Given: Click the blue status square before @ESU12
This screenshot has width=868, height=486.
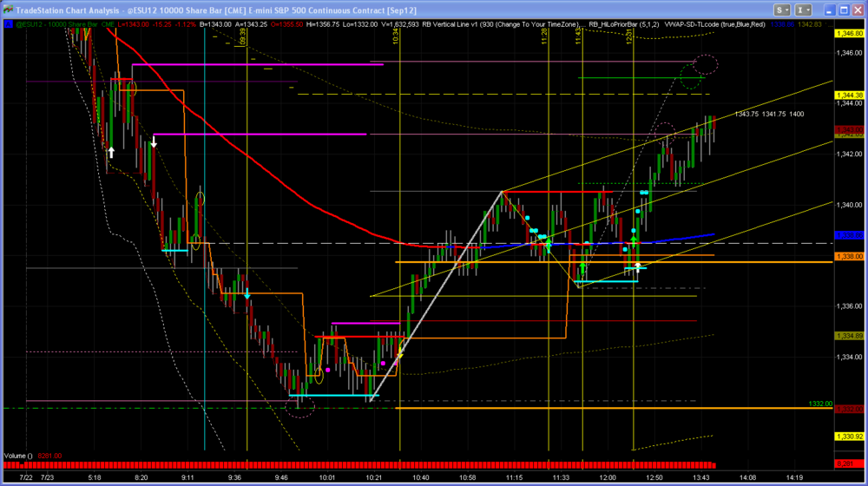Looking at the screenshot, I should click(9, 24).
